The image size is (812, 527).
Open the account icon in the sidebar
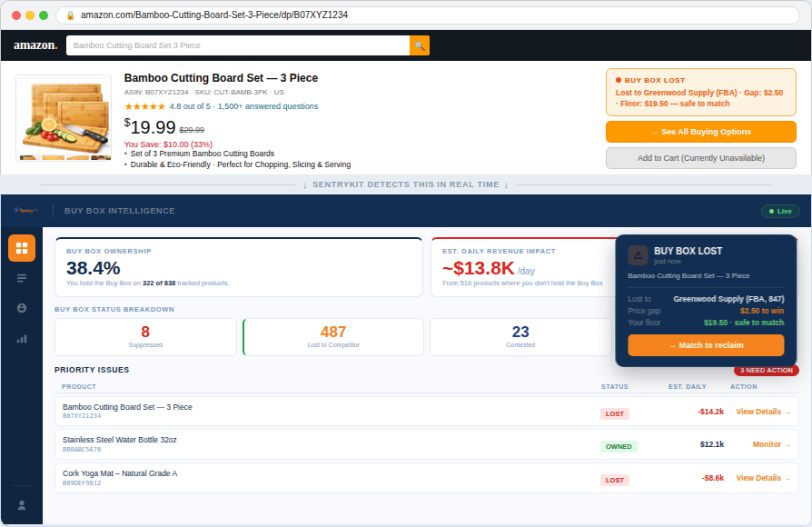[x=21, y=308]
